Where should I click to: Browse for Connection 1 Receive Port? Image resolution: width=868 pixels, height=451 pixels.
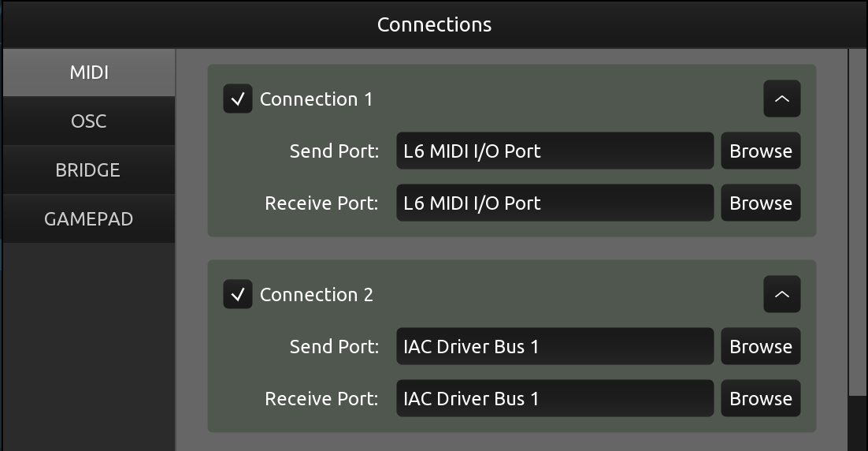tap(761, 203)
